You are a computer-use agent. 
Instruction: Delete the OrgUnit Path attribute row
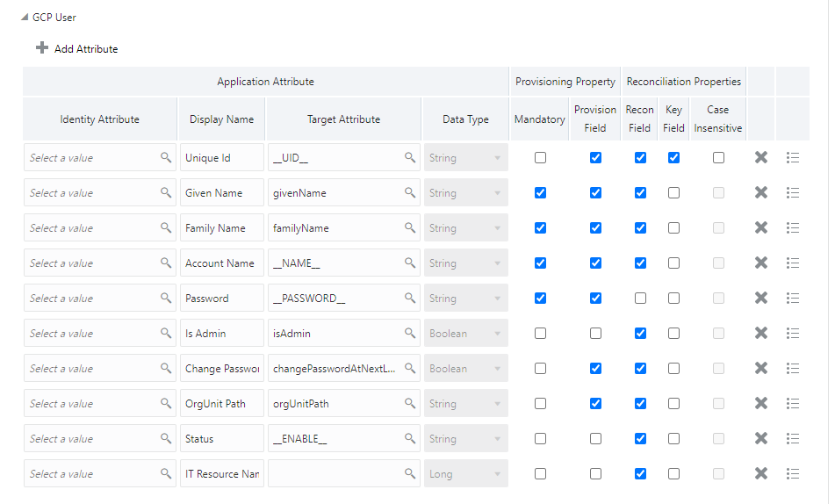click(x=761, y=403)
